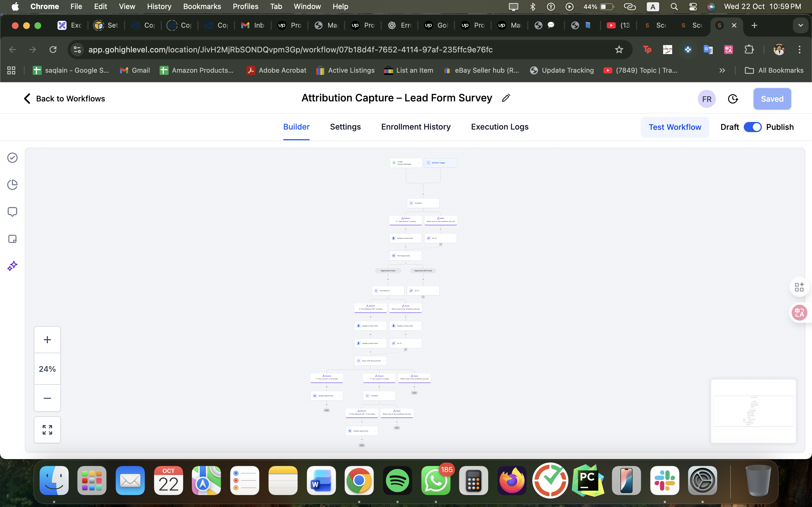
Task: Switch to the Settings tab
Action: point(345,127)
